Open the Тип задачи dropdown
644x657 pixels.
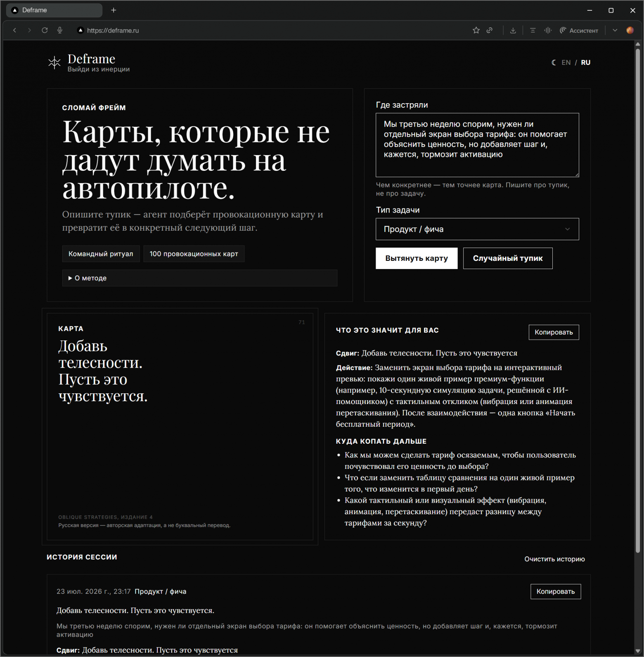477,229
